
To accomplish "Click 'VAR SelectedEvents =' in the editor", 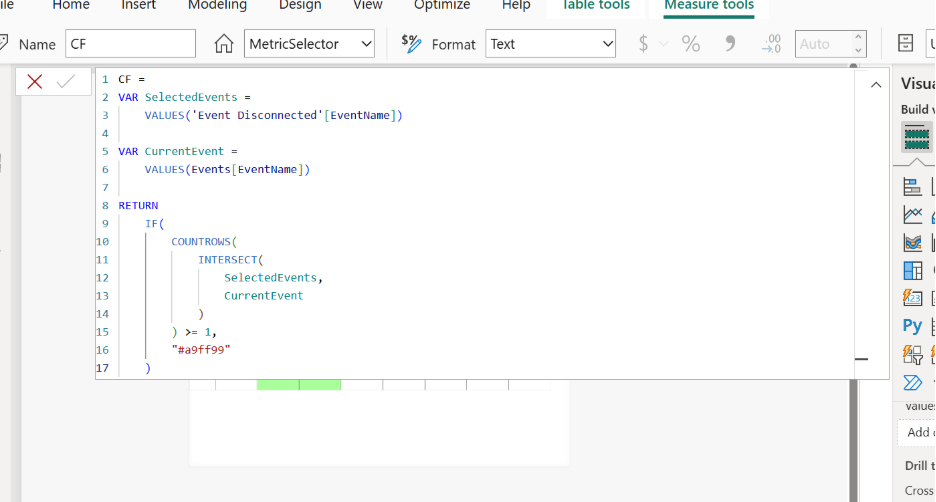I will point(184,97).
